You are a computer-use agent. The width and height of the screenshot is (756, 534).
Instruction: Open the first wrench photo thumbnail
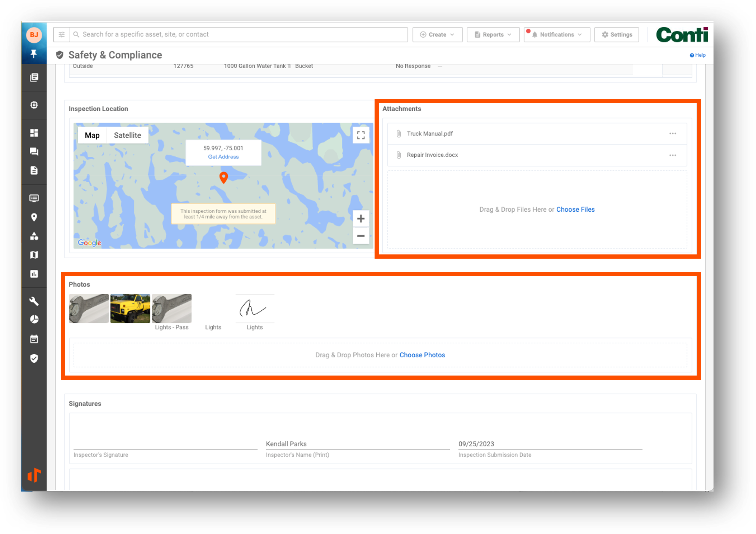point(89,308)
